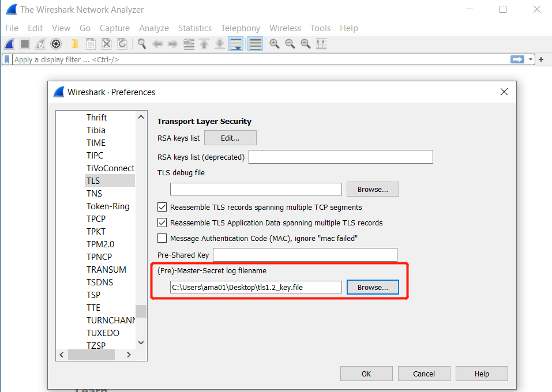Open Help for Preferences dialog
The width and height of the screenshot is (552, 392).
pyautogui.click(x=482, y=374)
